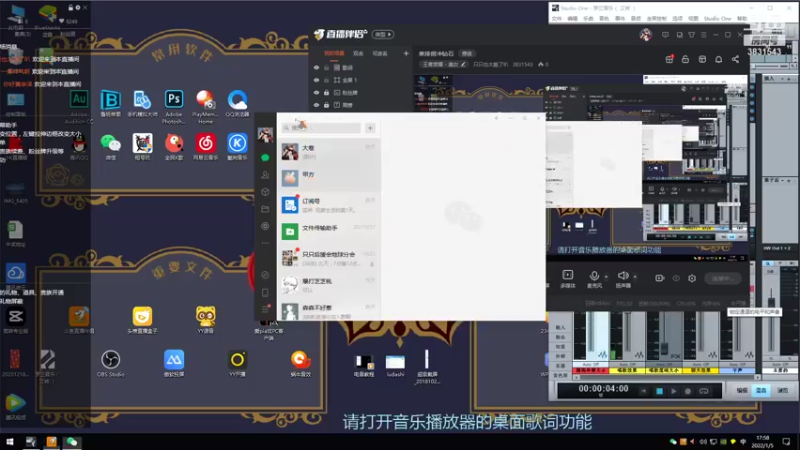Screen dimensions: 800x450
Task: Open the WeChat moments aperture icon
Action: tap(265, 226)
